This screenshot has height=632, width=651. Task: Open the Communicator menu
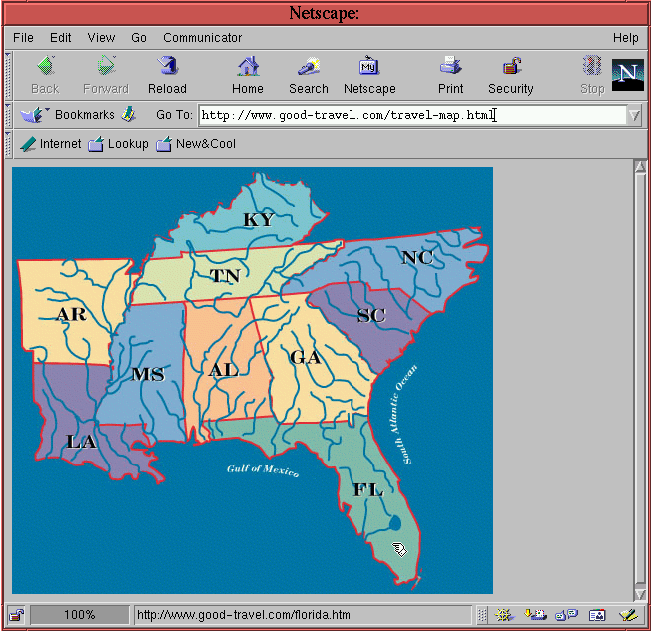202,38
